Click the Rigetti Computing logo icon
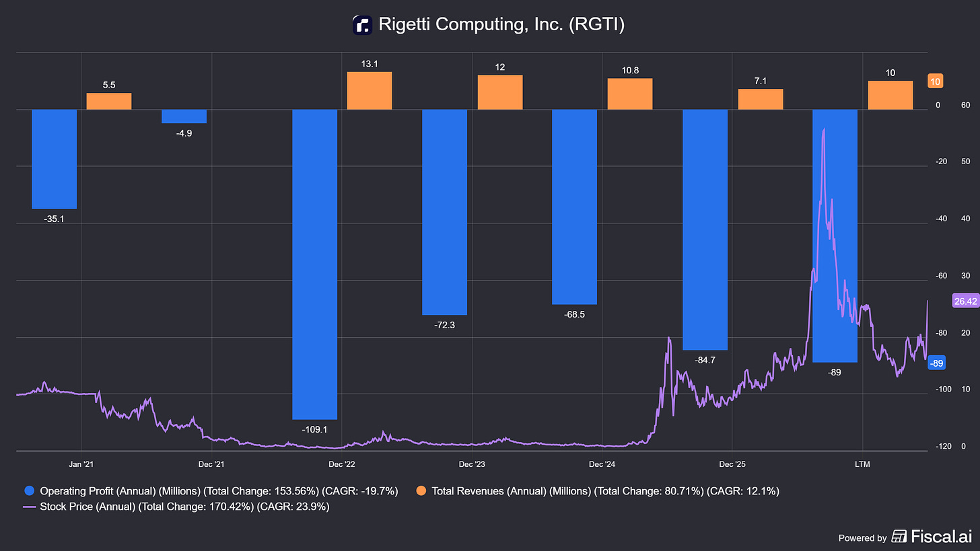Screen dimensions: 980x551 [362, 25]
